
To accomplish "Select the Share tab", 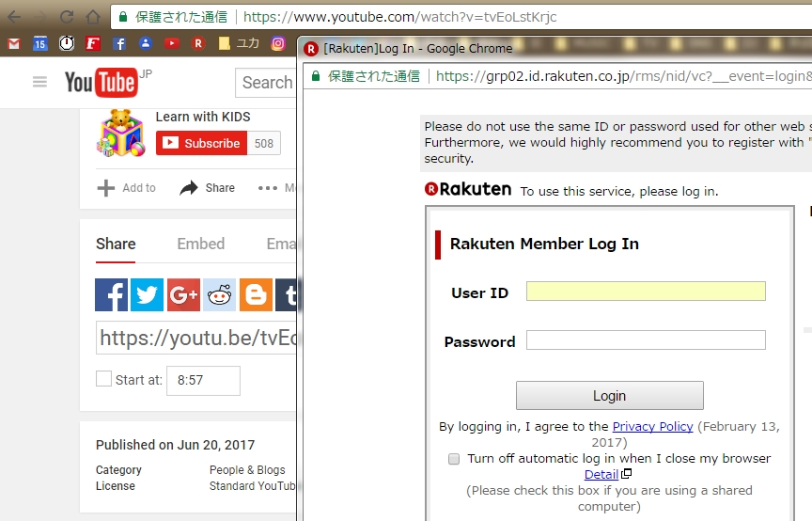I will tap(116, 244).
